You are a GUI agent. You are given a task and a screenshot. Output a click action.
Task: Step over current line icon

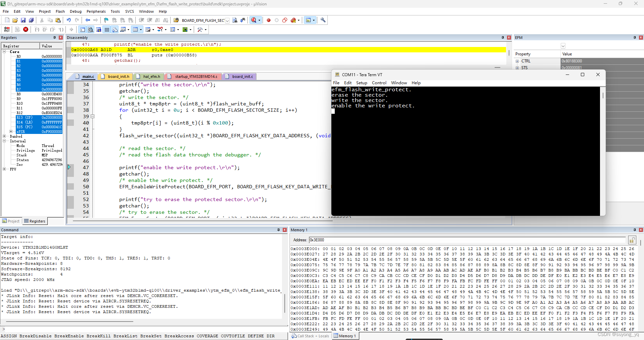pos(45,30)
